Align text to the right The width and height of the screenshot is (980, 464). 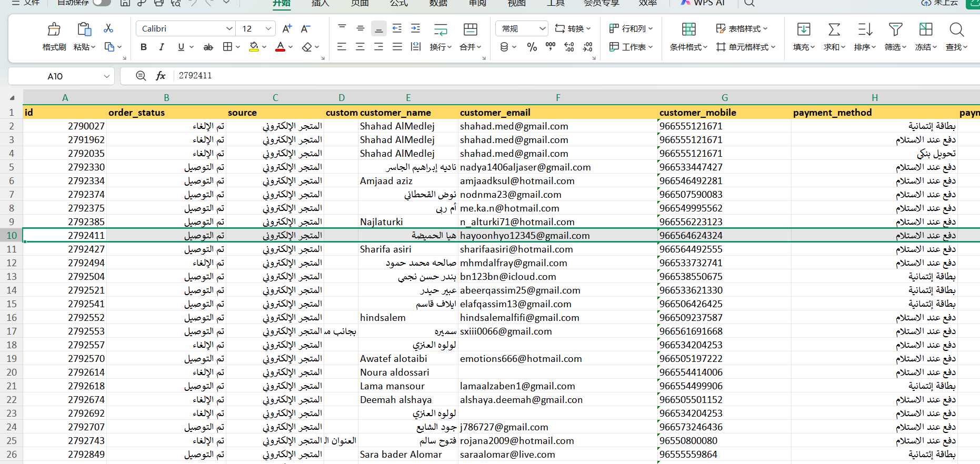[x=379, y=47]
